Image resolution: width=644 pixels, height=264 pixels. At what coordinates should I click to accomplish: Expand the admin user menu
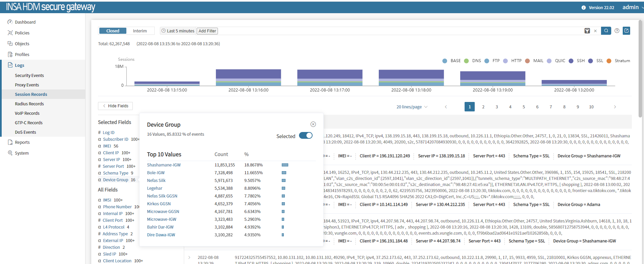633,7
